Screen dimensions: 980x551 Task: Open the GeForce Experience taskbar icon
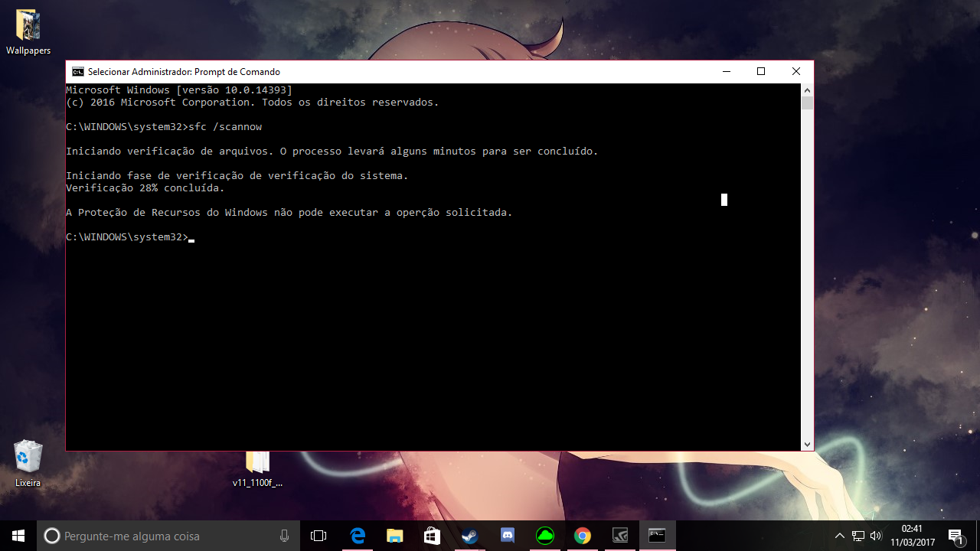619,536
